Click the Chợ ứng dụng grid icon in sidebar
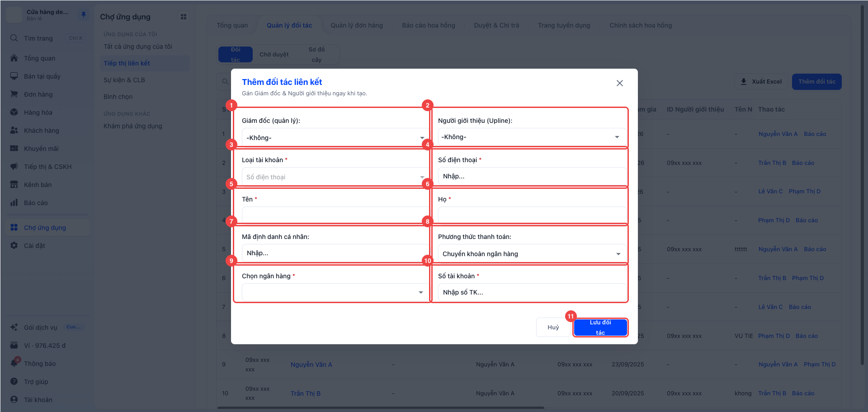 point(14,227)
